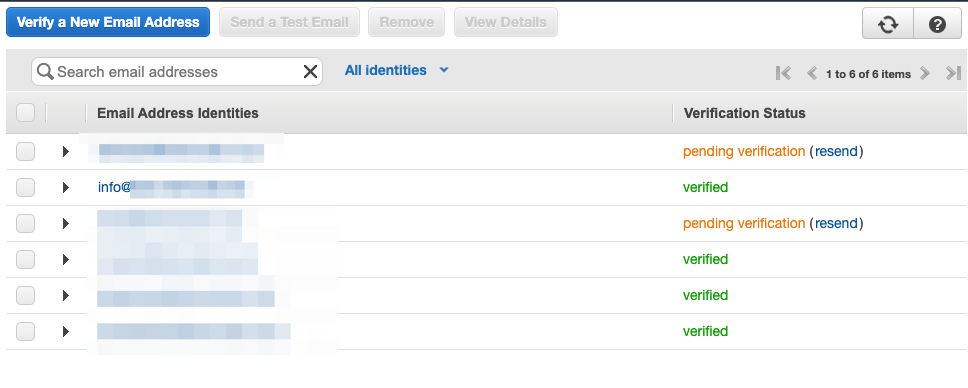Sort by Email Address Identities column header
Viewport: 968px width, 388px height.
coord(178,113)
